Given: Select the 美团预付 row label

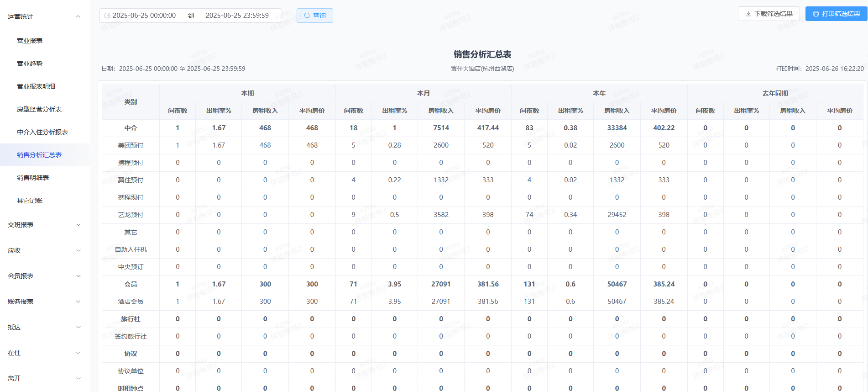Looking at the screenshot, I should [x=131, y=145].
